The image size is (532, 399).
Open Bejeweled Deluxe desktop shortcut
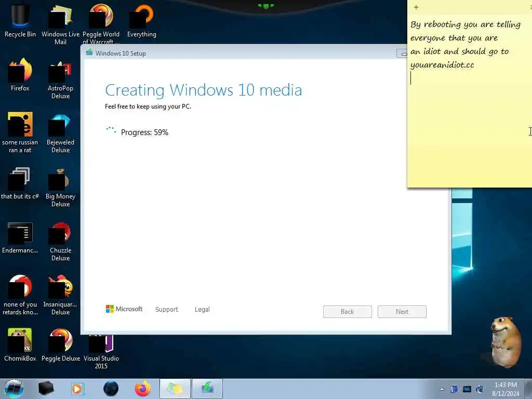point(60,132)
